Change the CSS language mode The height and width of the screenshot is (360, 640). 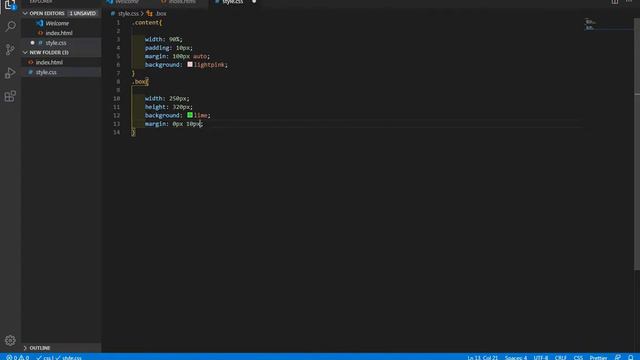[578, 357]
